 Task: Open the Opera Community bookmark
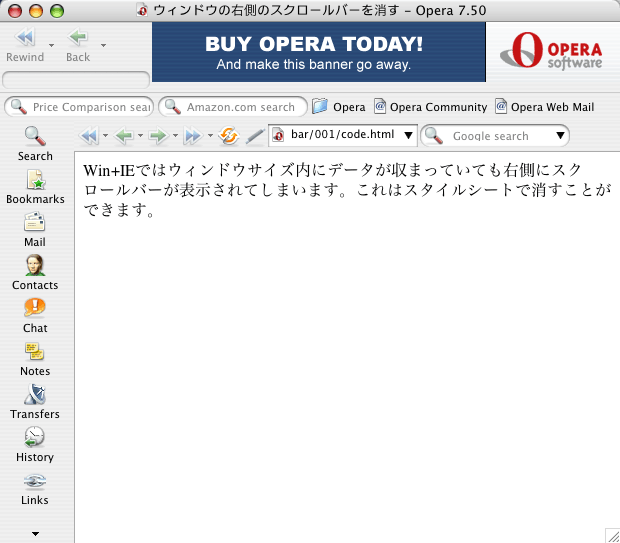(431, 107)
